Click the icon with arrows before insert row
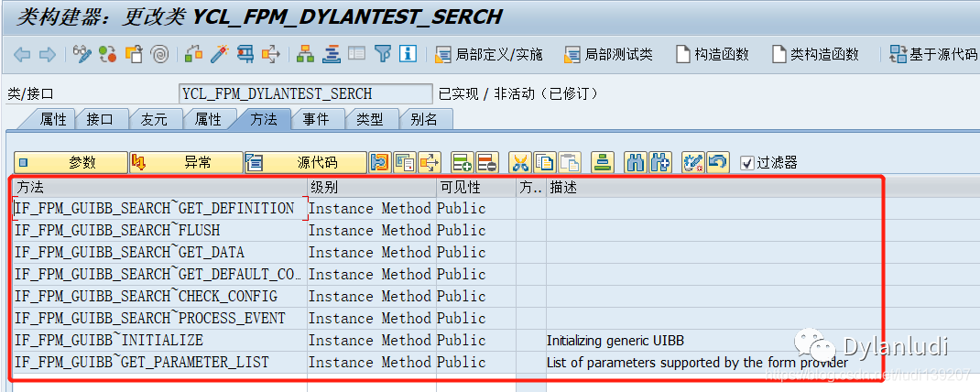The width and height of the screenshot is (980, 392). [x=430, y=162]
